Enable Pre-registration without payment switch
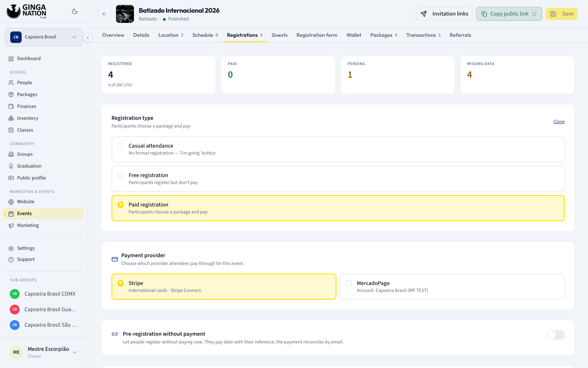Image resolution: width=588 pixels, height=368 pixels. (x=556, y=335)
